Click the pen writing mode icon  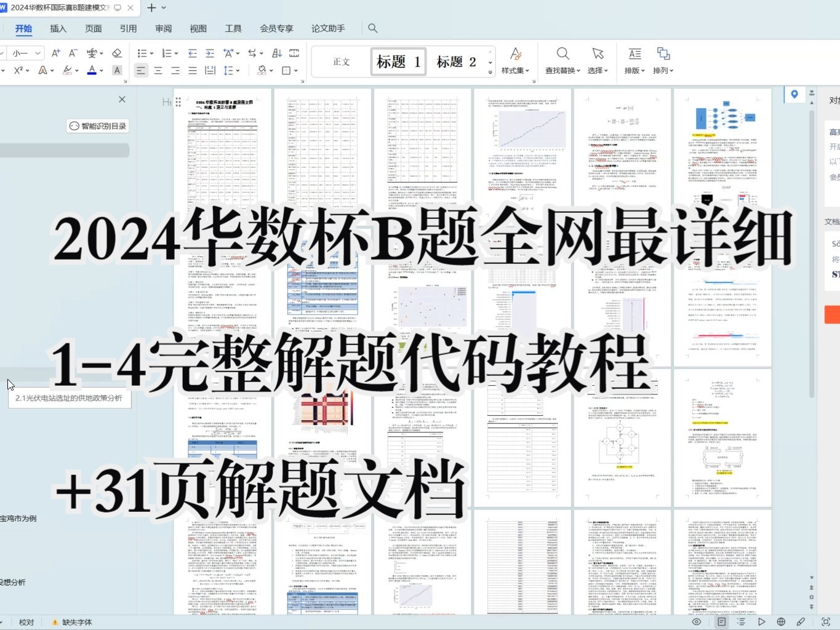click(801, 621)
